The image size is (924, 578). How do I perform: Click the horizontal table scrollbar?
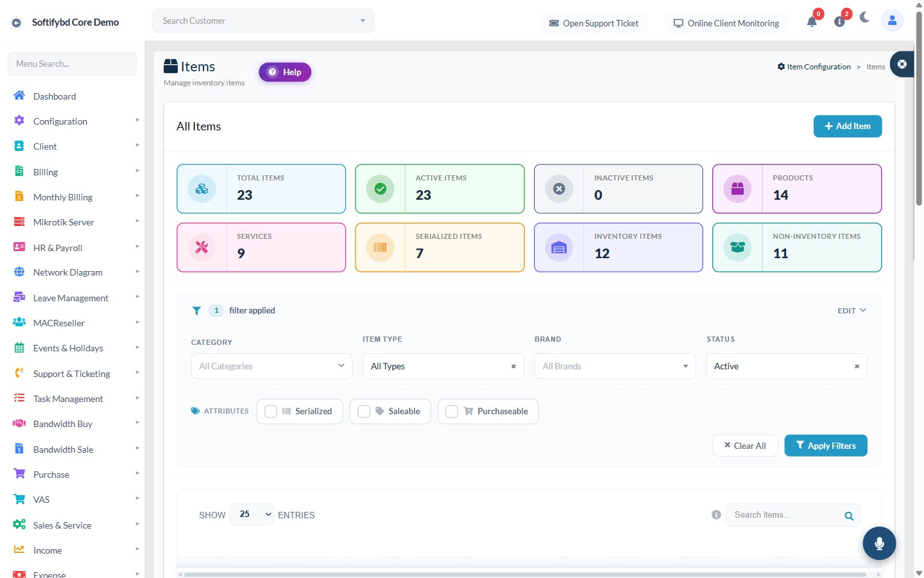point(525,574)
